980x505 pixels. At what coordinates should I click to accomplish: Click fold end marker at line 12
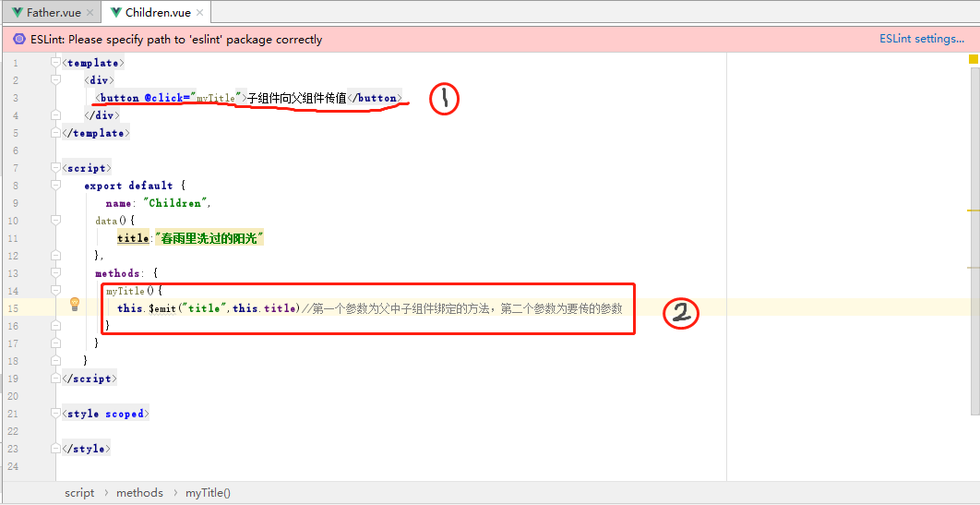point(55,255)
